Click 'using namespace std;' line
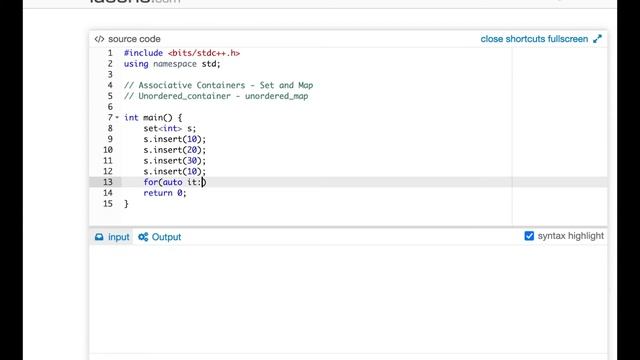 172,64
